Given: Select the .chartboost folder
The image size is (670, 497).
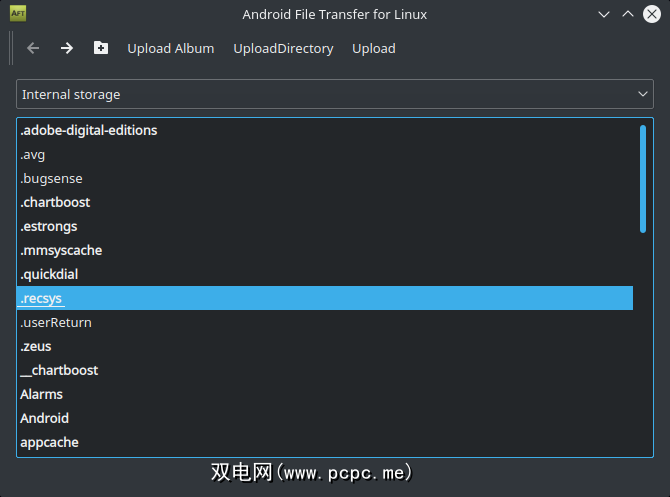Looking at the screenshot, I should click(55, 202).
